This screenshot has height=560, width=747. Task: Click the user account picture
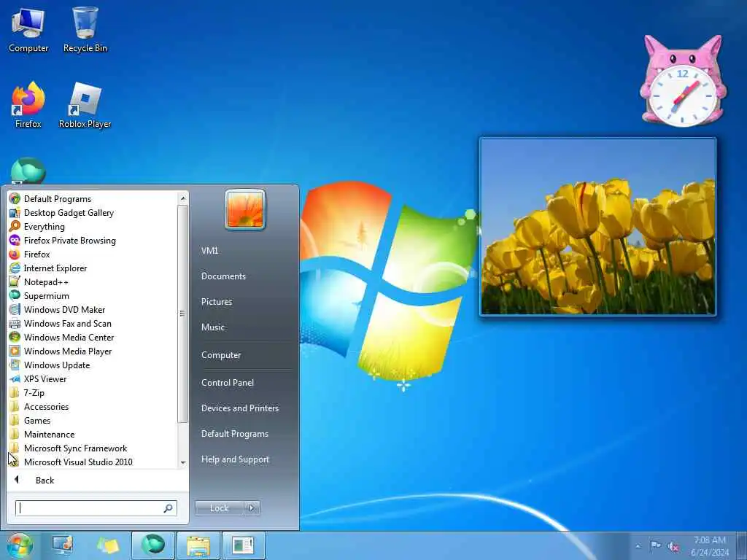[245, 209]
